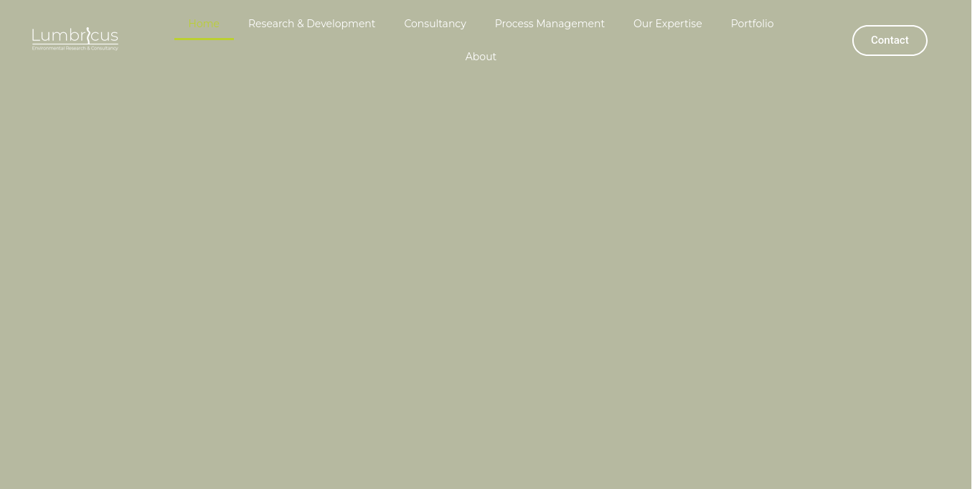Open the Research & Development page
Image resolution: width=980 pixels, height=489 pixels.
(311, 24)
